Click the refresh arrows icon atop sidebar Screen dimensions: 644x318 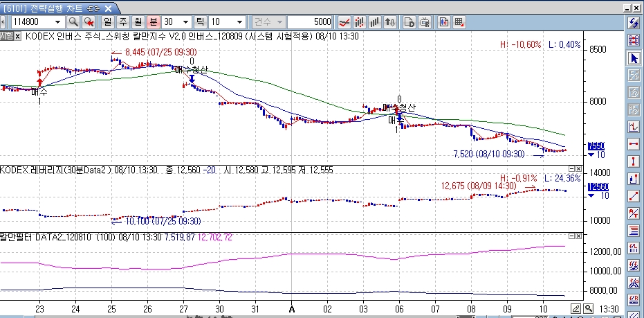(634, 23)
